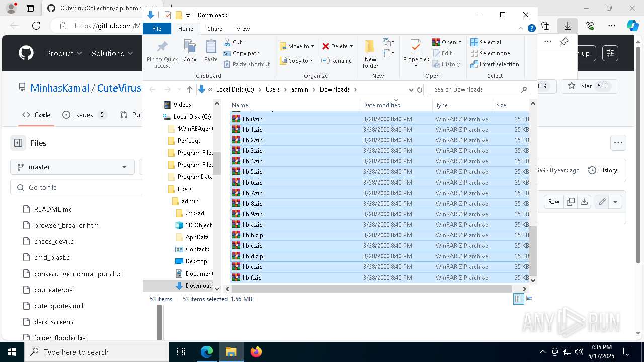
Task: Click the Rename ribbon button
Action: [337, 61]
